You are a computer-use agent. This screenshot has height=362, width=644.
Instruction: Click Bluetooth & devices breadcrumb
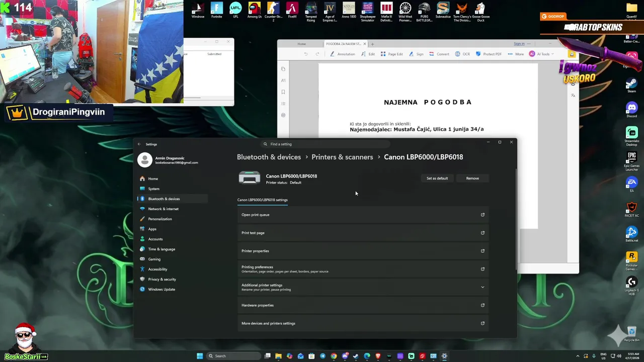(269, 157)
